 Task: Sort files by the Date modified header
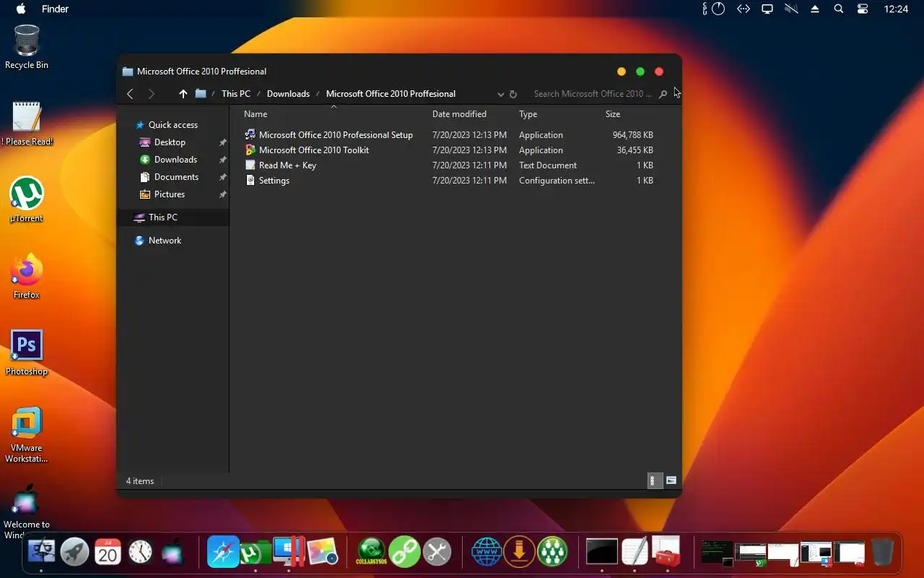[x=459, y=114]
